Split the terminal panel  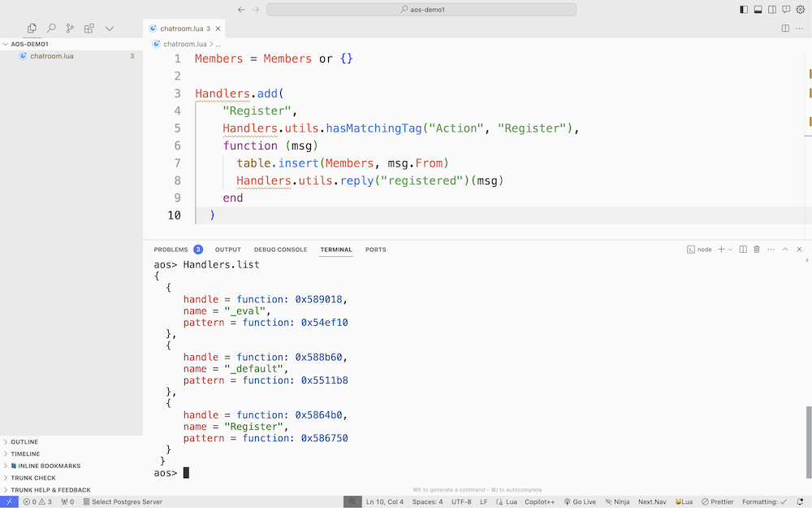tap(743, 250)
